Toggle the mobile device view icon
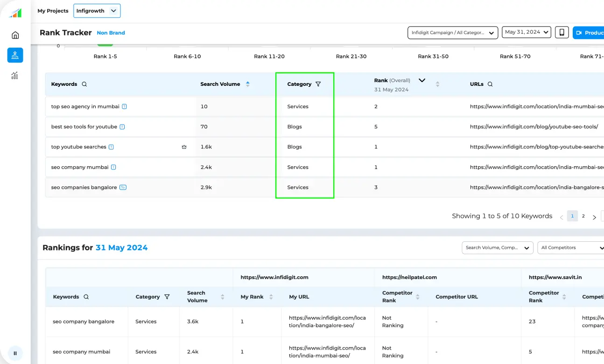The width and height of the screenshot is (604, 364). coord(562,32)
